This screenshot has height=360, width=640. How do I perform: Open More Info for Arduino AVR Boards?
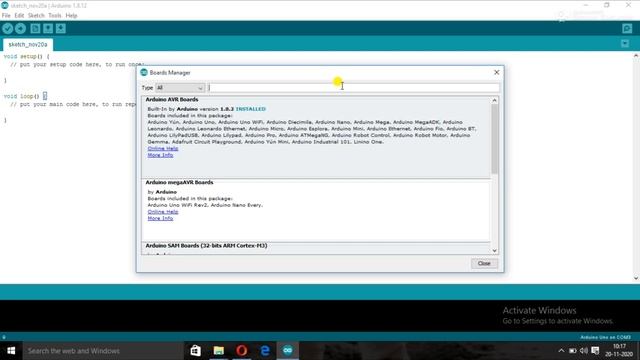coord(160,155)
